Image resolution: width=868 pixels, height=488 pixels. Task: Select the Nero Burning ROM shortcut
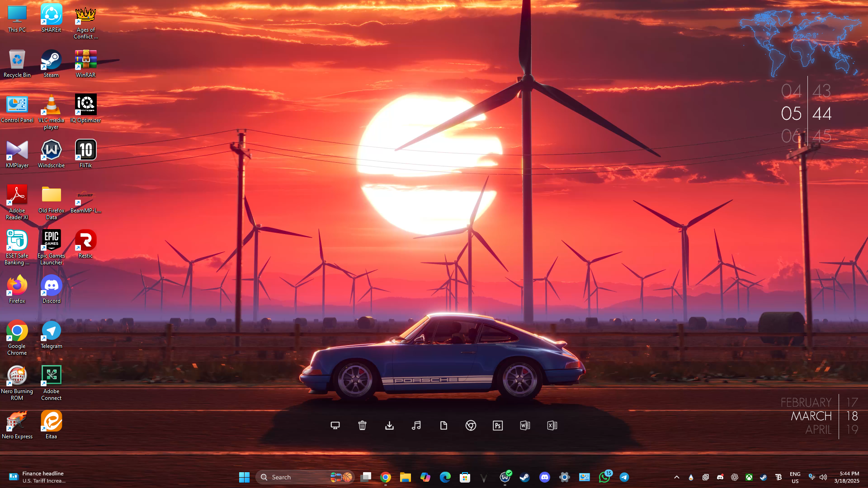click(x=17, y=384)
